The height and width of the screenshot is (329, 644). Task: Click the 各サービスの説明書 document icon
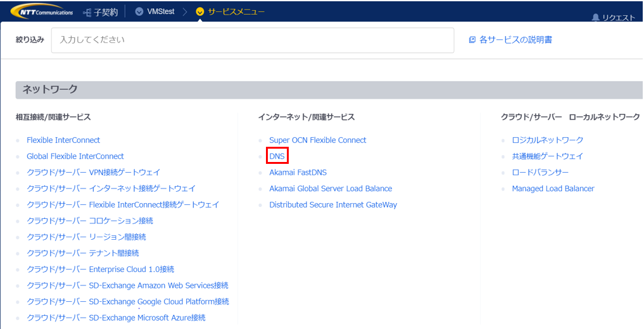click(472, 40)
